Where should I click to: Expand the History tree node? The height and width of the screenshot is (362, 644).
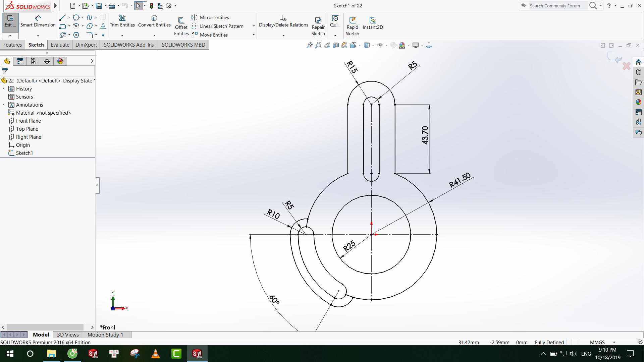(3, 88)
